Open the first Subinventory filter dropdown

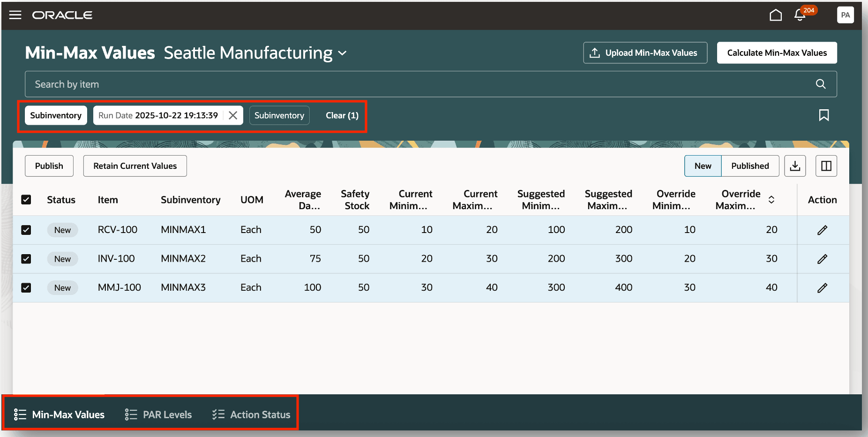(x=56, y=115)
